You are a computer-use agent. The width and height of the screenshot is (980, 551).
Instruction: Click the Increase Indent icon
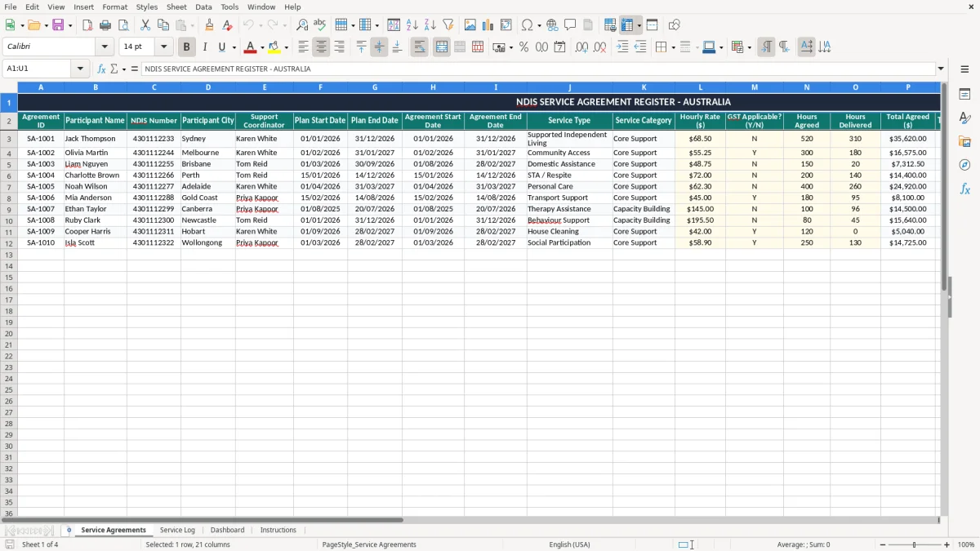622,47
